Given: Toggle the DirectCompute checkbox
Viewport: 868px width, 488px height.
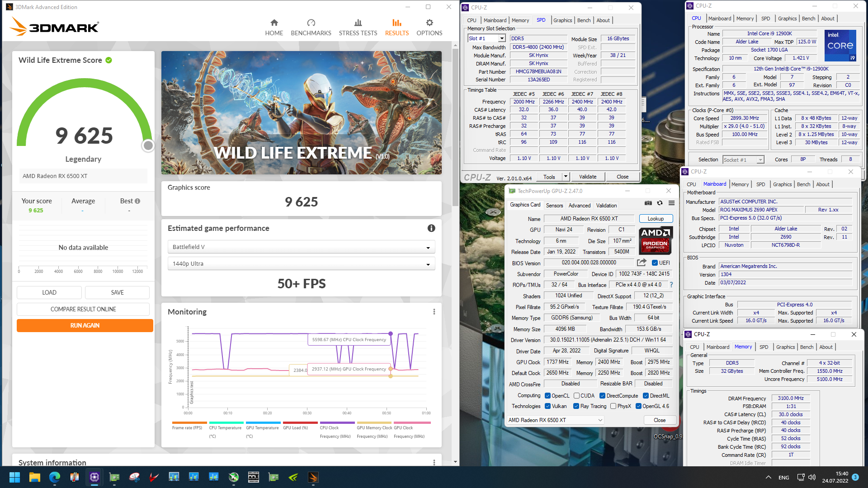Looking at the screenshot, I should (x=602, y=395).
